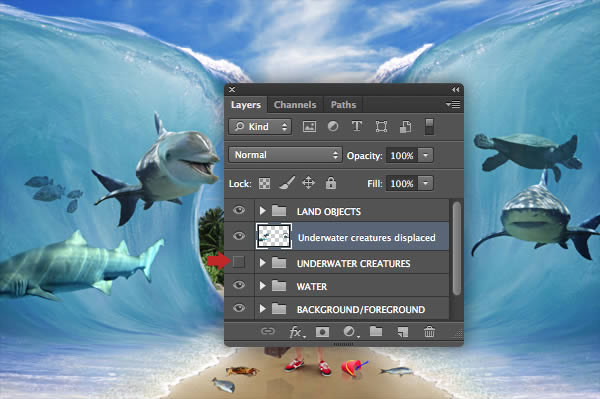This screenshot has width=600, height=399.
Task: Switch to the Paths tab
Action: click(x=343, y=105)
